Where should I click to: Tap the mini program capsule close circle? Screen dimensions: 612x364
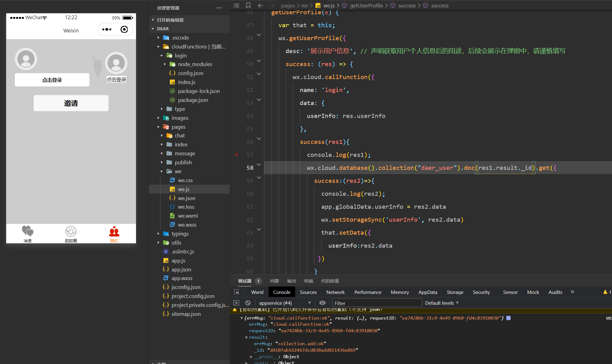coord(124,29)
